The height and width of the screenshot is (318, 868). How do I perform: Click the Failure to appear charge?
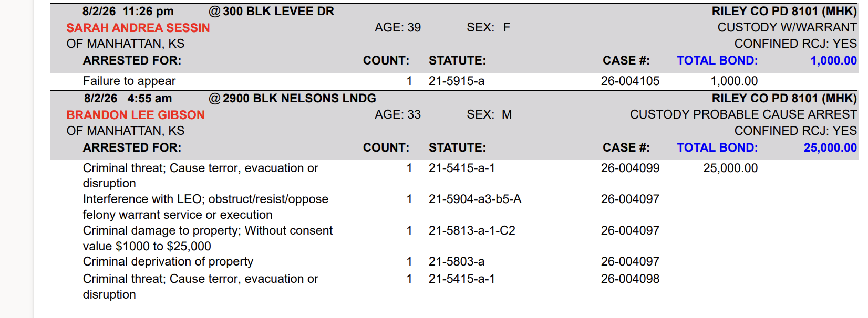(129, 81)
